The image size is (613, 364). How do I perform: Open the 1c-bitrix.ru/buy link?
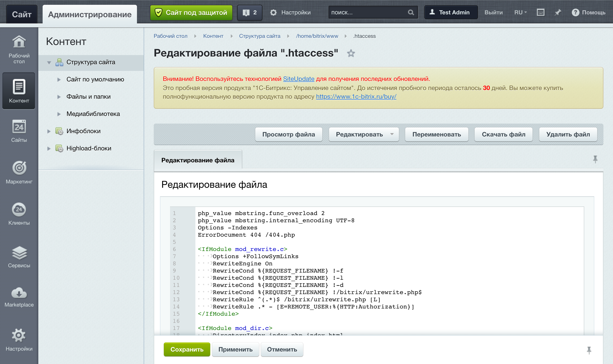click(x=356, y=97)
